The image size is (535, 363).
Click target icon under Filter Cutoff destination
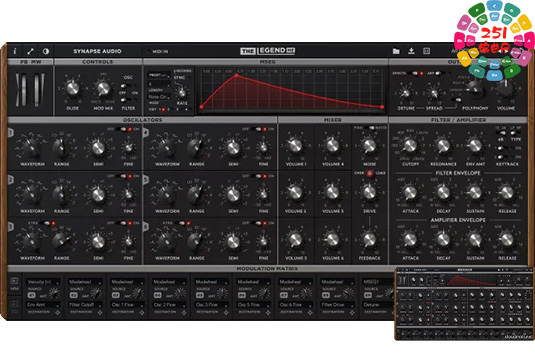click(x=100, y=312)
